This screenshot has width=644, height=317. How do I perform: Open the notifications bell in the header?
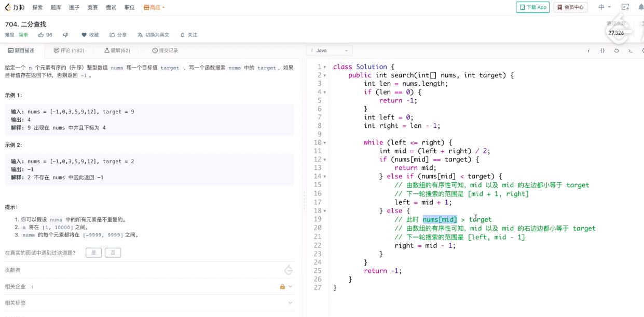[641, 7]
